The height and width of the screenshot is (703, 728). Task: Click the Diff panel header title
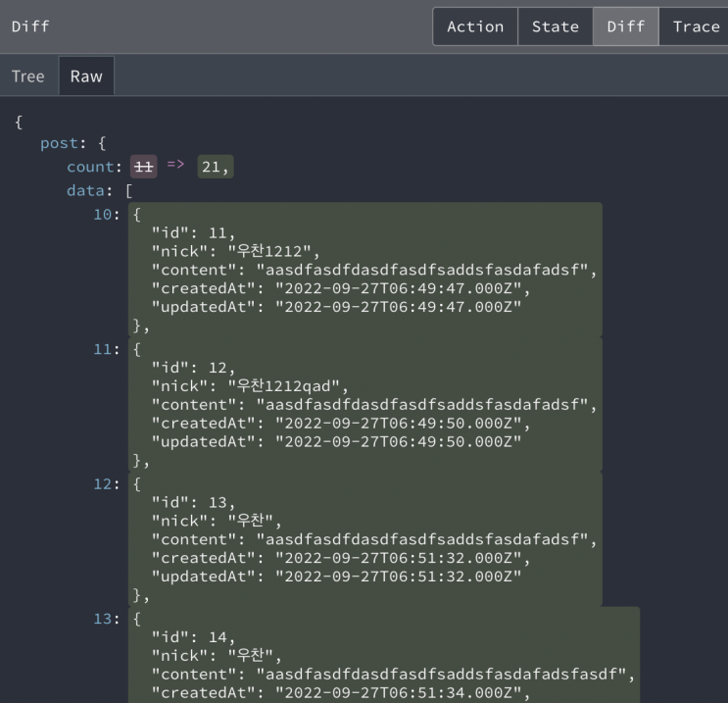click(30, 26)
